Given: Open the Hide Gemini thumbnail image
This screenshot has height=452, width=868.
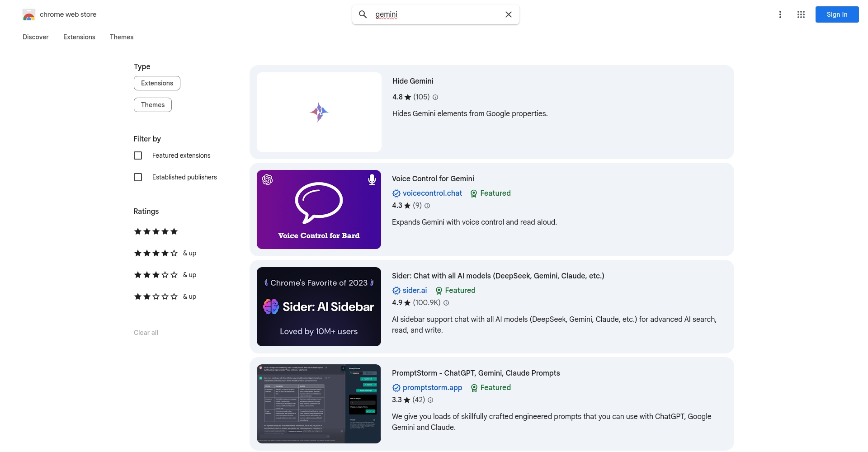Looking at the screenshot, I should 319,112.
